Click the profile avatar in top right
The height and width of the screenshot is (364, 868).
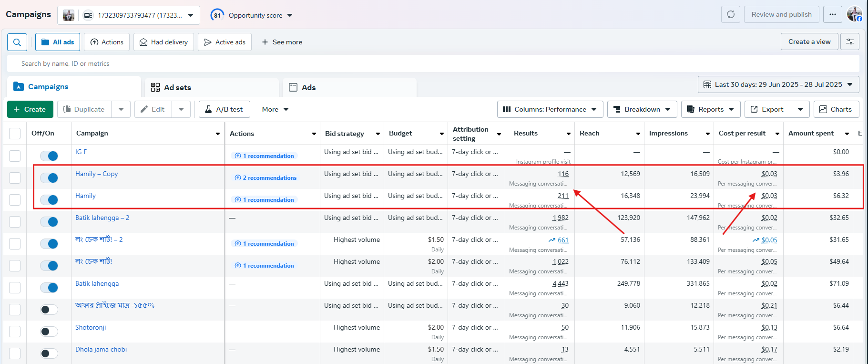854,14
